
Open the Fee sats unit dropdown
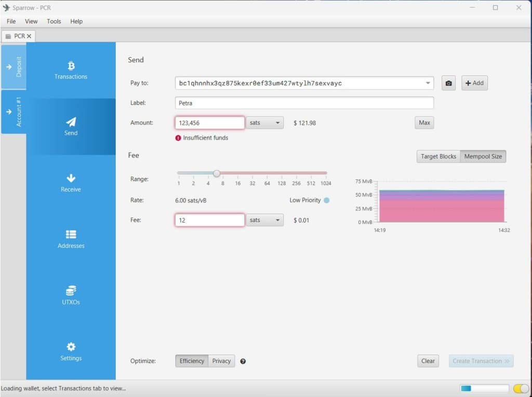tap(264, 220)
